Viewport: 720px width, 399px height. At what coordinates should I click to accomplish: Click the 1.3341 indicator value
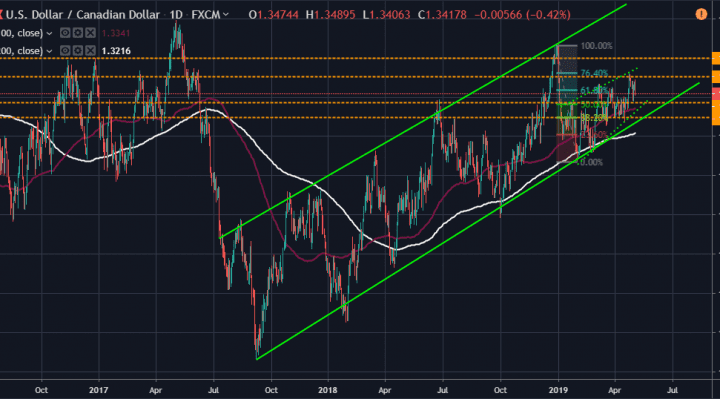pyautogui.click(x=116, y=33)
